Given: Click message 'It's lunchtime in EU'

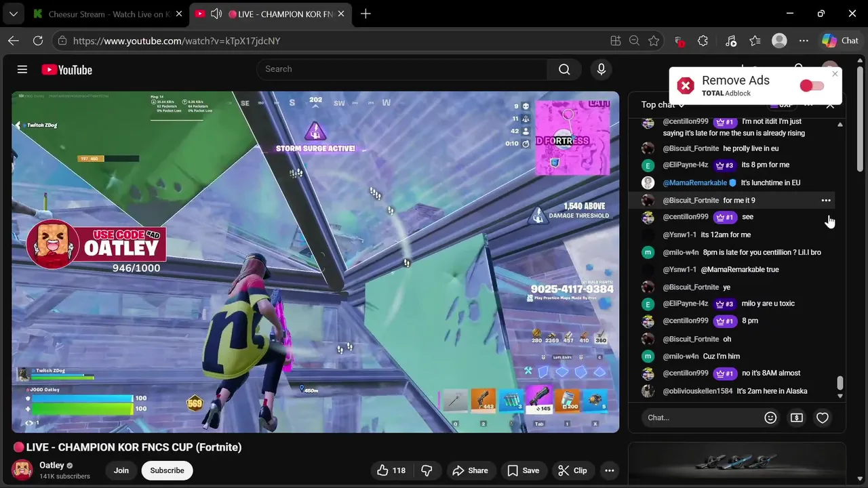Looking at the screenshot, I should (x=770, y=183).
